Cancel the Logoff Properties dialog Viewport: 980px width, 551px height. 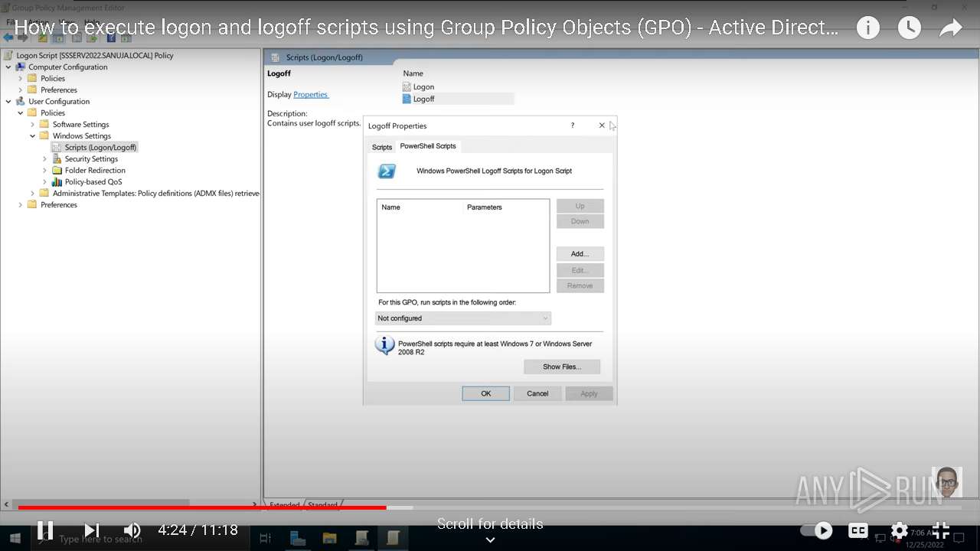pyautogui.click(x=537, y=393)
